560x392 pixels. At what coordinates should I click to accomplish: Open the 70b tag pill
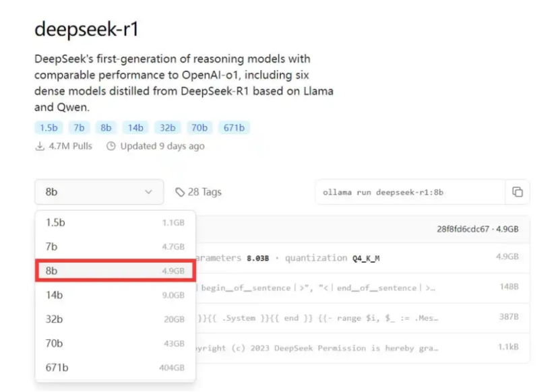199,128
